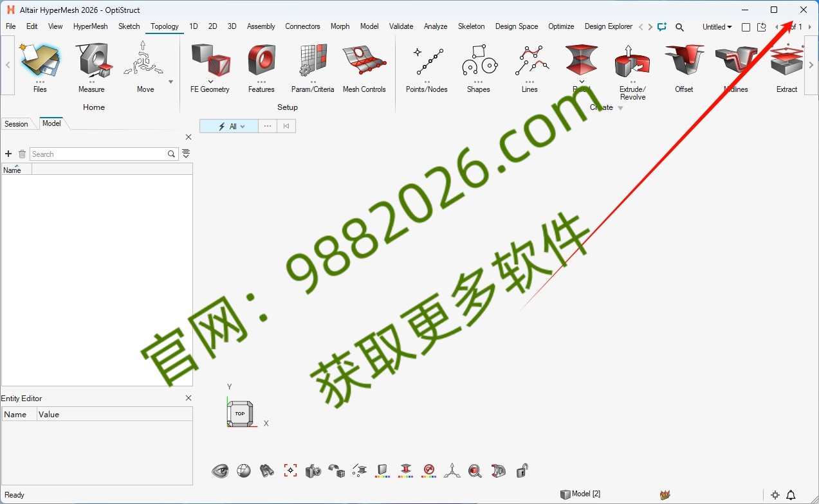This screenshot has width=819, height=504.
Task: Open the notifications bell in status bar
Action: pyautogui.click(x=791, y=495)
